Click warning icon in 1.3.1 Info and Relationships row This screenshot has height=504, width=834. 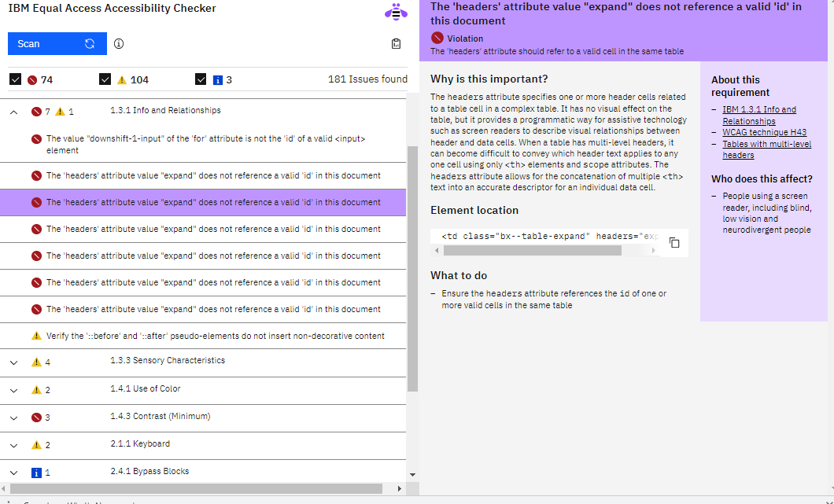pos(60,112)
